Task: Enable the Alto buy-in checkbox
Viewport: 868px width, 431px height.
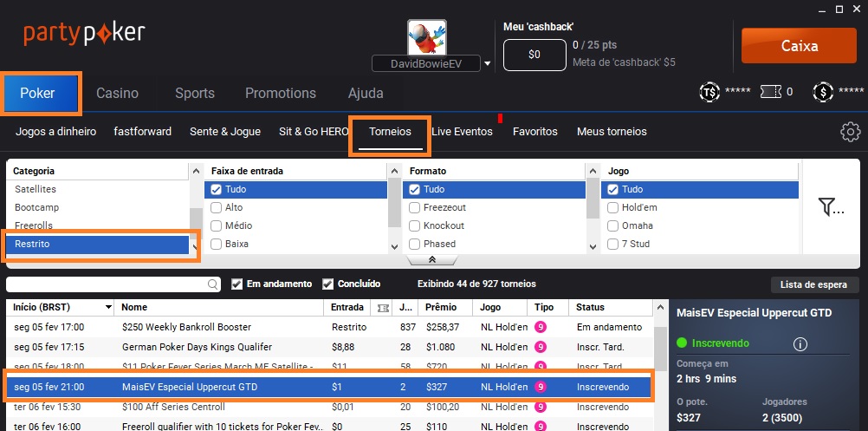Action: (216, 208)
